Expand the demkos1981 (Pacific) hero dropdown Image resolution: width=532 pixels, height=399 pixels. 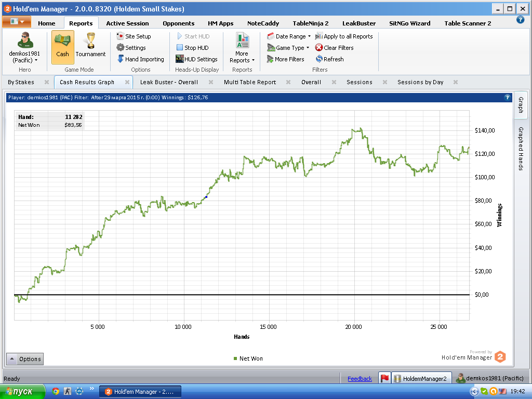tap(24, 57)
